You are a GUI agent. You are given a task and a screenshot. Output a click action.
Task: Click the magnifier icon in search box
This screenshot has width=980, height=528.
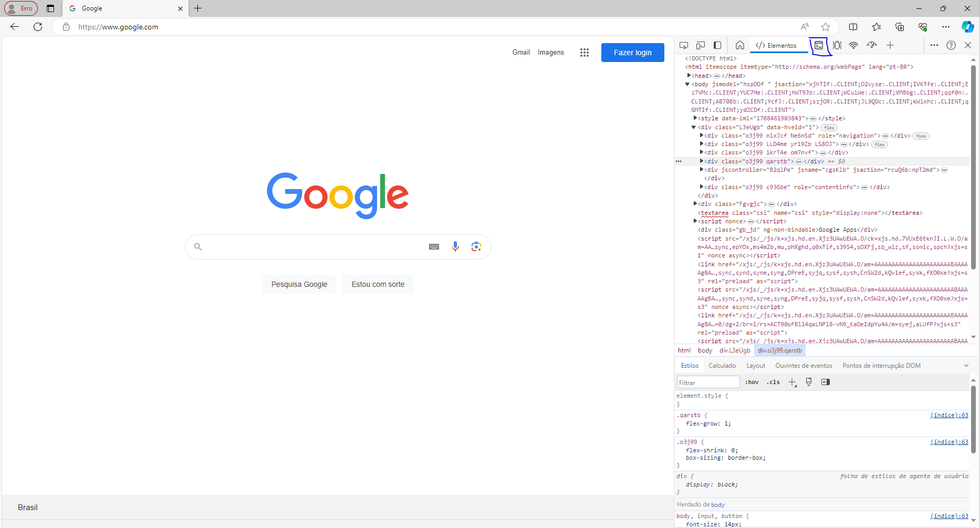198,246
